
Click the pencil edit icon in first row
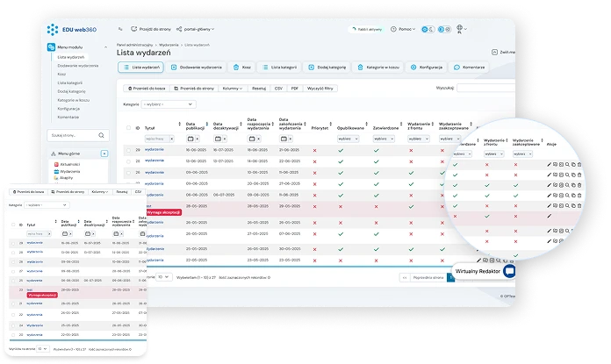(x=550, y=164)
